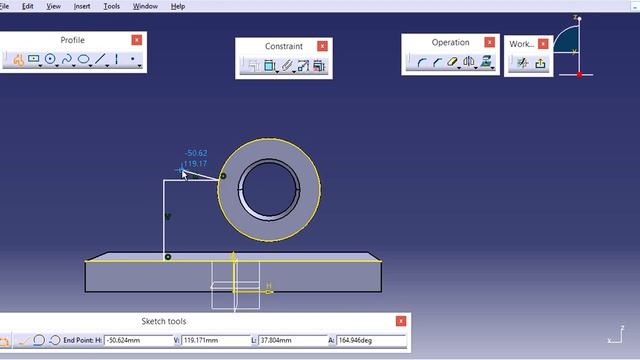Close the Operation toolbar
Viewport: 640px width, 360px height.
pos(489,42)
